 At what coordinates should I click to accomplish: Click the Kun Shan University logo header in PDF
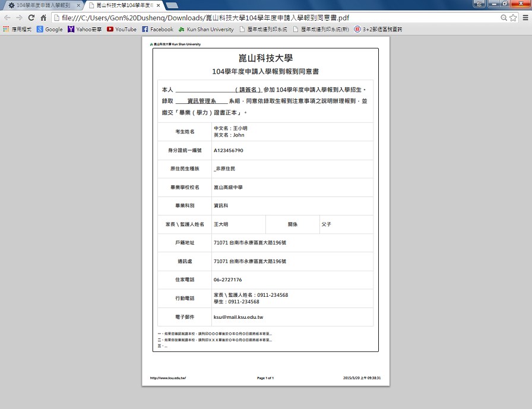pos(175,44)
